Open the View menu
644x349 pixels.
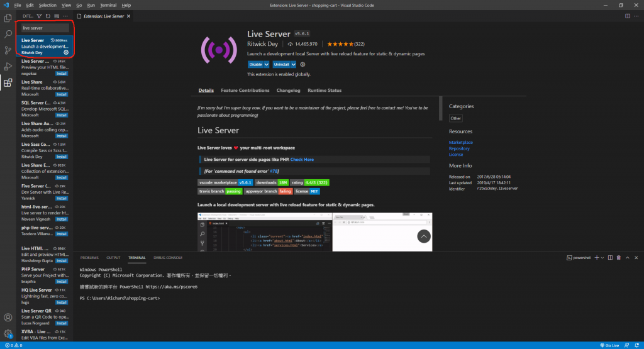click(66, 5)
